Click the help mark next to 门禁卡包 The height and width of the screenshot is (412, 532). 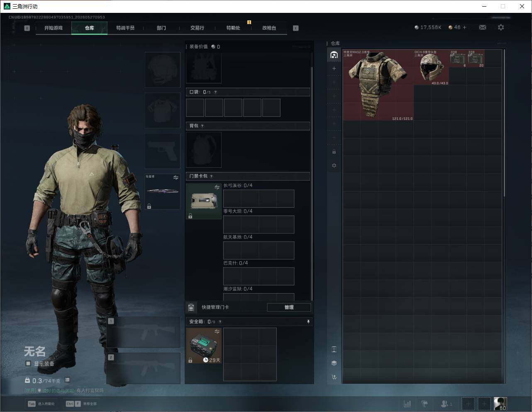(x=211, y=176)
